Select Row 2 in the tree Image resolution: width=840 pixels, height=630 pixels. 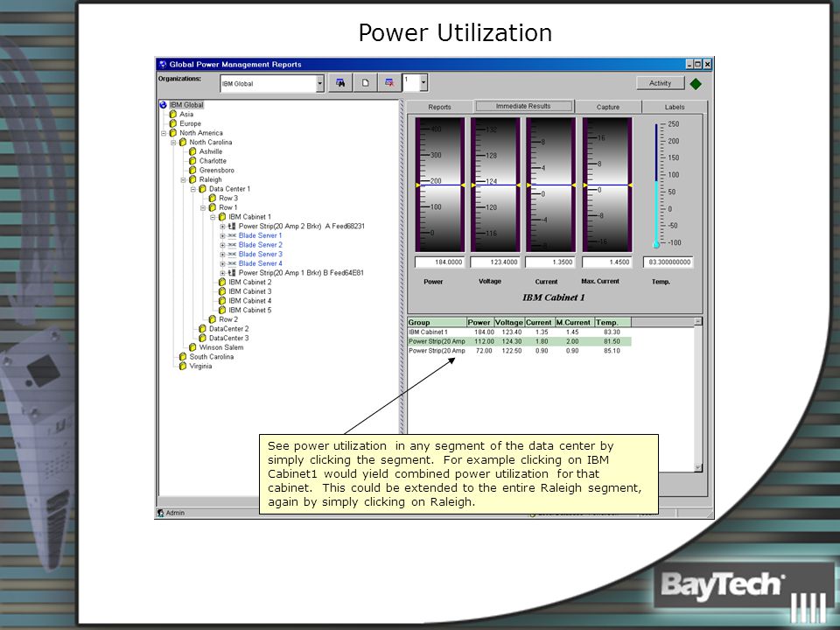click(x=228, y=319)
